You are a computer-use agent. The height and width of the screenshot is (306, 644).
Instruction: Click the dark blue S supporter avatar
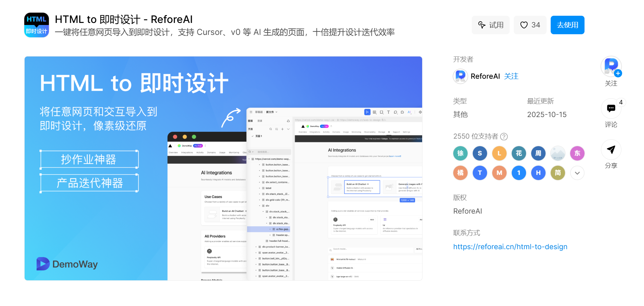click(x=480, y=153)
